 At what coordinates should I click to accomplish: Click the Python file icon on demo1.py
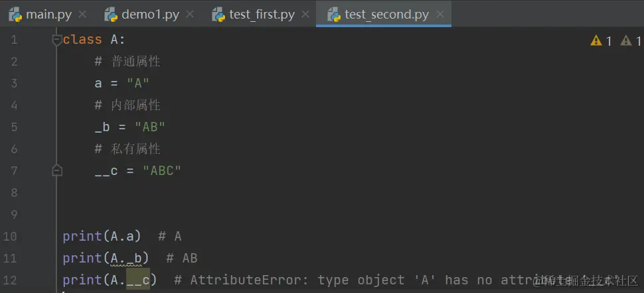click(111, 15)
